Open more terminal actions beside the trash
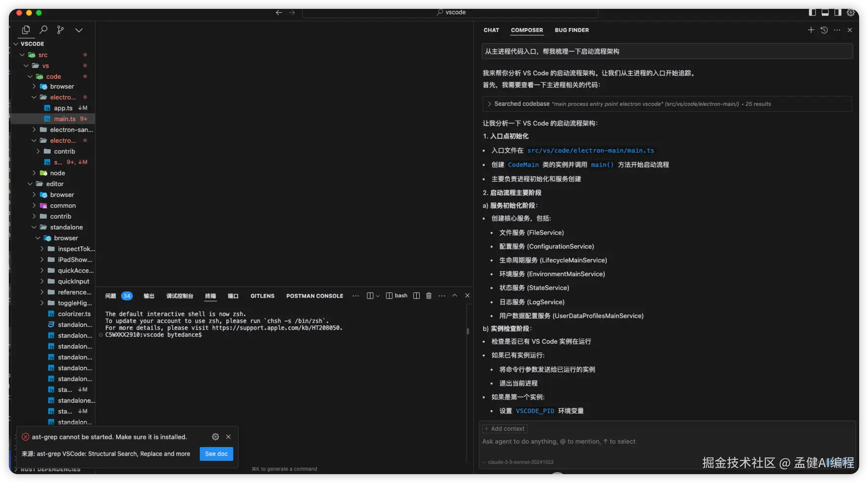This screenshot has width=868, height=483. [442, 296]
